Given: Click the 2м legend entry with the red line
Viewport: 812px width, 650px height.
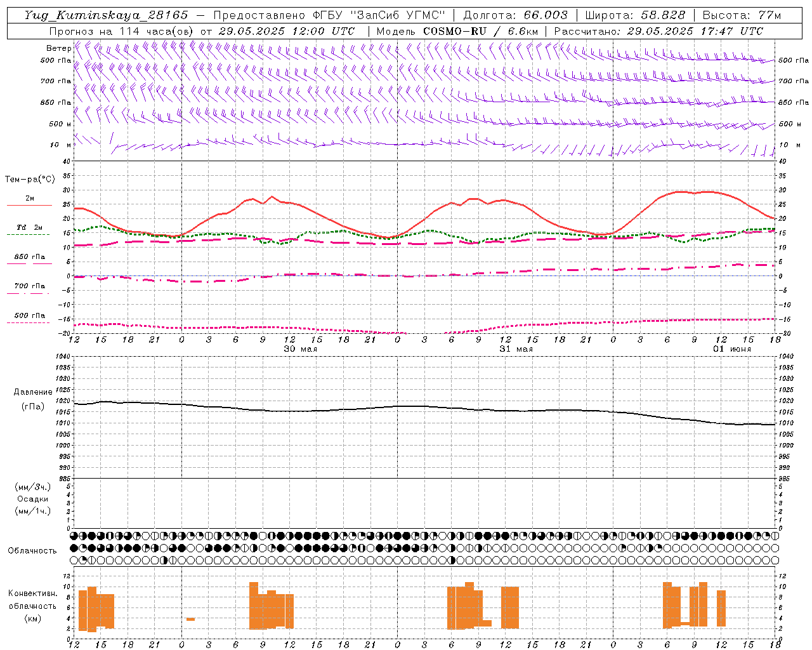Looking at the screenshot, I should (29, 201).
